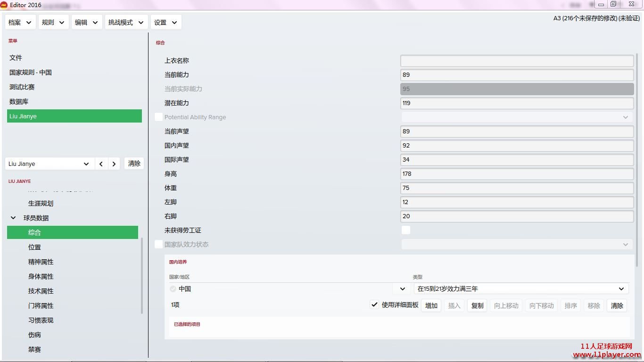The image size is (644, 362).
Task: Click the Editor 2016 app icon
Action: (x=4, y=5)
